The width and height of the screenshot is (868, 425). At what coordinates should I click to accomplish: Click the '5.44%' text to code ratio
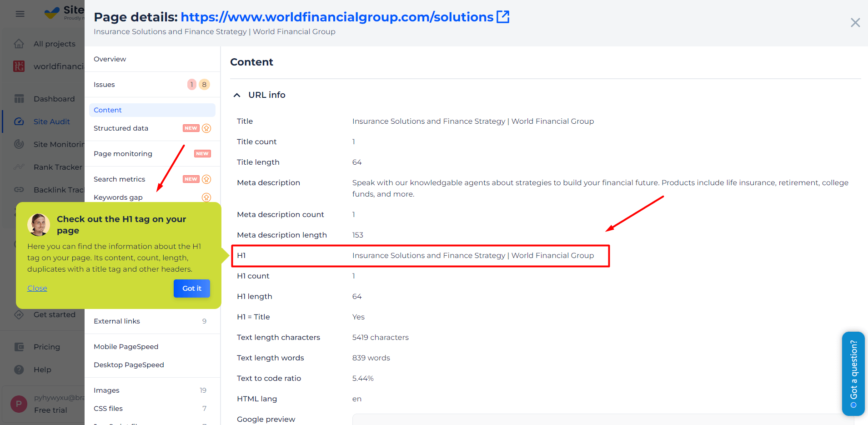click(x=363, y=379)
